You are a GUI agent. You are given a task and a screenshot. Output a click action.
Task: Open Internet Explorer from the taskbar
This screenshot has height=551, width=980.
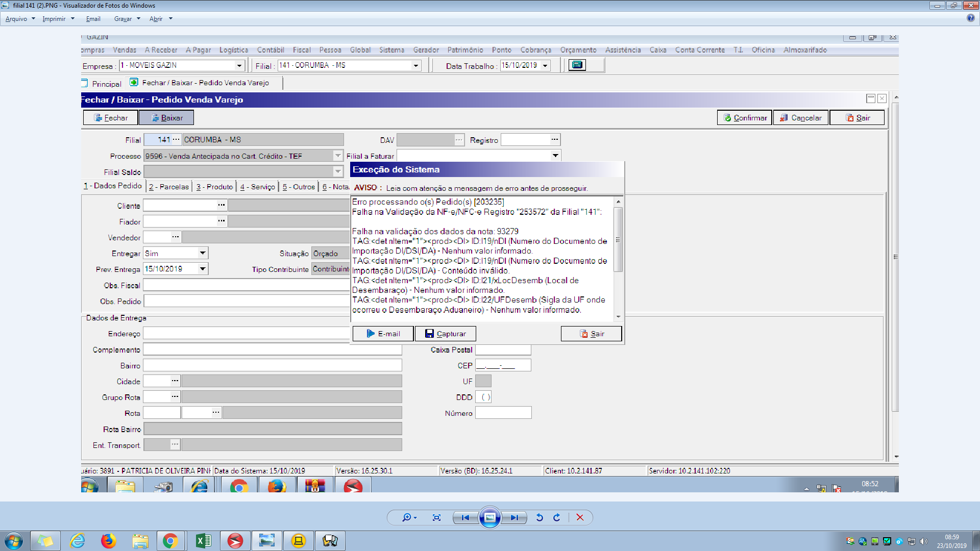coord(77,541)
